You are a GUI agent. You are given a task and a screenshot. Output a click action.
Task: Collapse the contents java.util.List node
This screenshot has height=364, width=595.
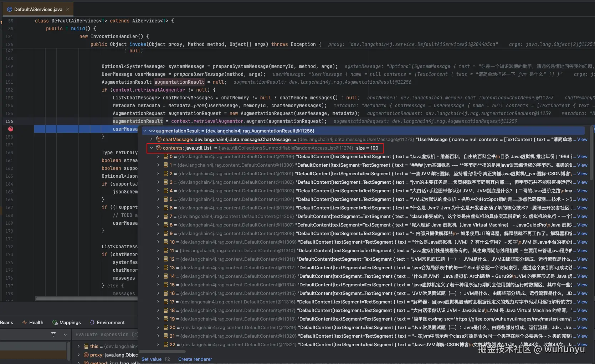(152, 148)
